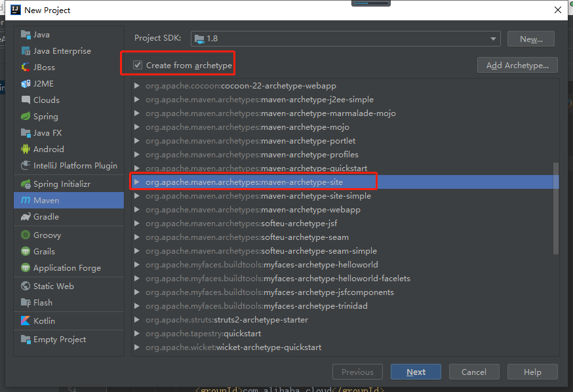The width and height of the screenshot is (573, 392).
Task: Select myfaces-archetype-helloworld-facelets row
Action: pos(345,279)
